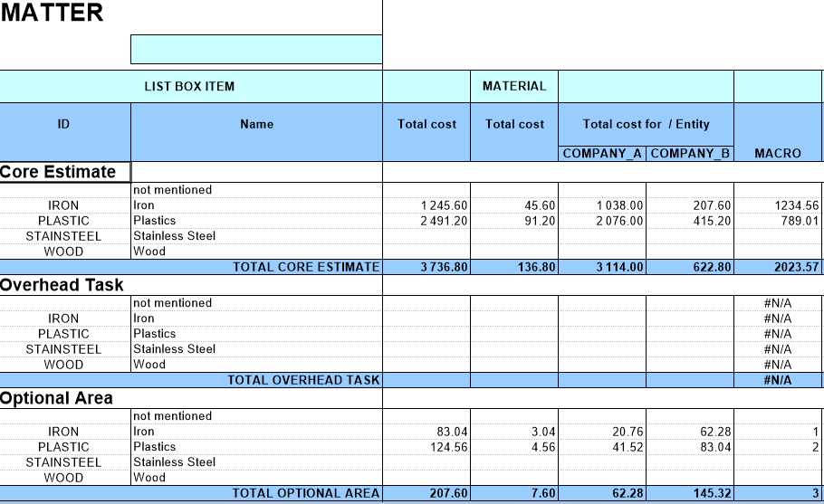Click the 1 245.60 Iron cost cell

click(426, 205)
